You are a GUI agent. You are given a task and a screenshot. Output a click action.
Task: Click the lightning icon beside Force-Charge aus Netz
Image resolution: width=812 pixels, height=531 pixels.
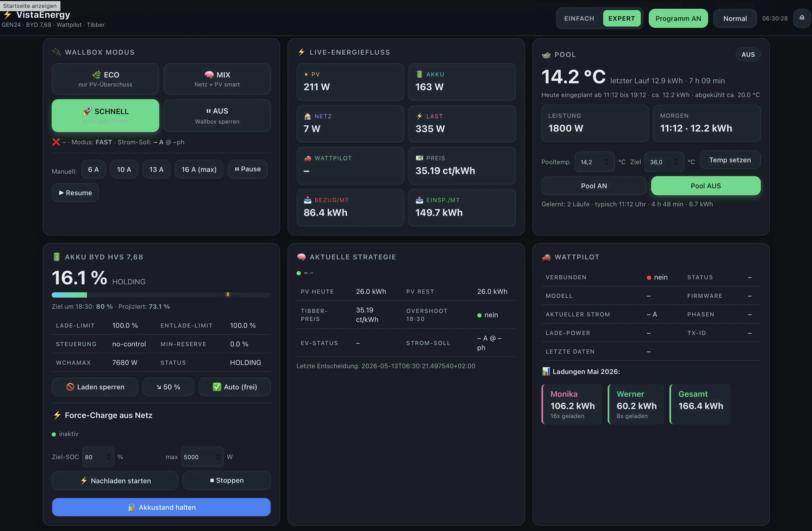click(x=57, y=415)
